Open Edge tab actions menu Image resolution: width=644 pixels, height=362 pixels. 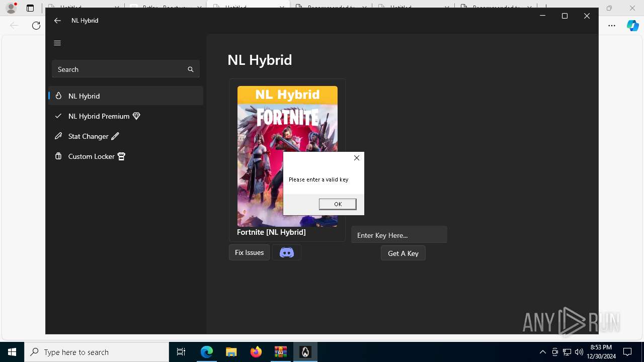pos(30,8)
